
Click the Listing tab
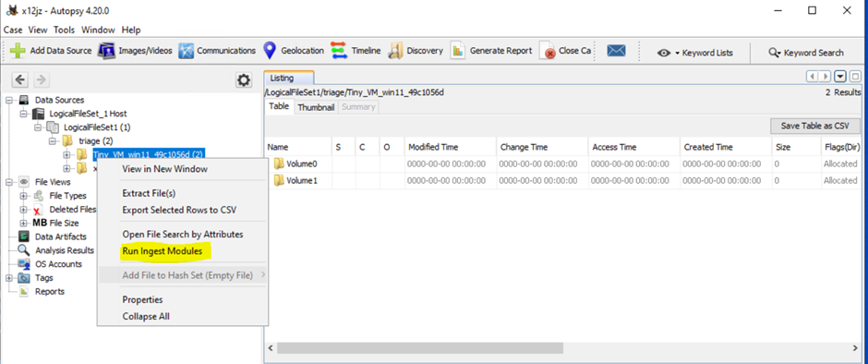289,79
